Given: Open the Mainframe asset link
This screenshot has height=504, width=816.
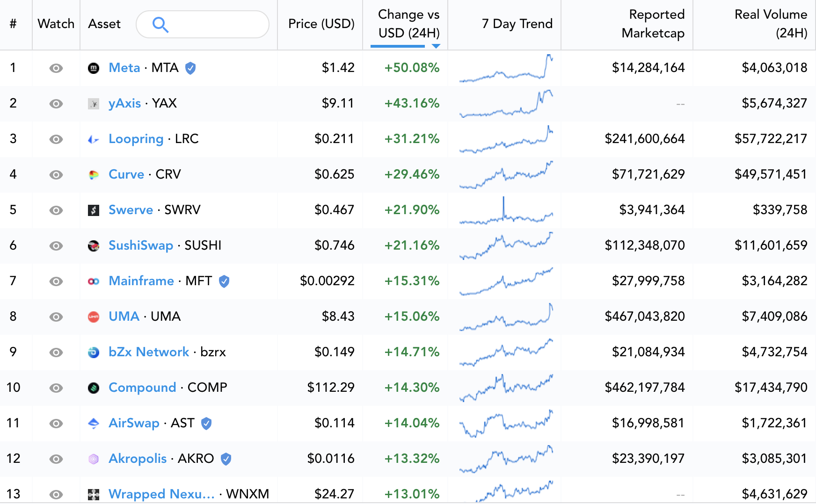Looking at the screenshot, I should 141,281.
